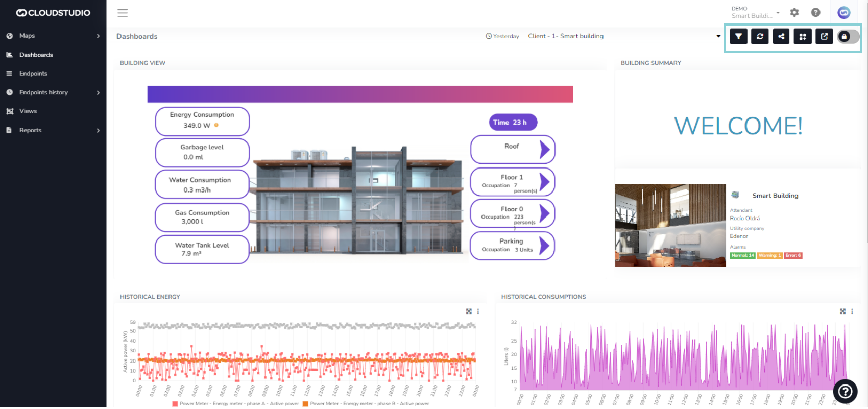Toggle the dashboard lock switch
This screenshot has height=409, width=868.
(848, 36)
